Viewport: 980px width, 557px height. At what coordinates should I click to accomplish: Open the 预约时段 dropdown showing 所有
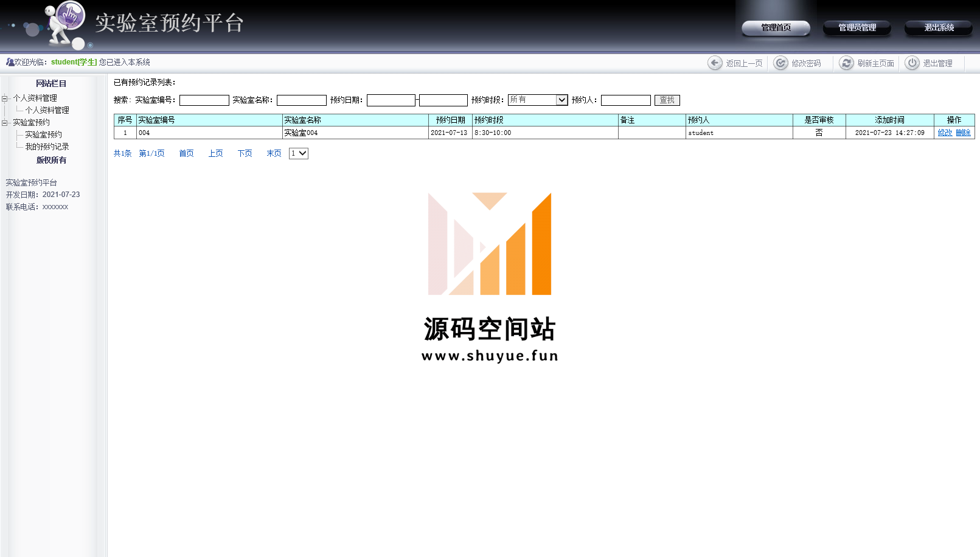point(538,100)
